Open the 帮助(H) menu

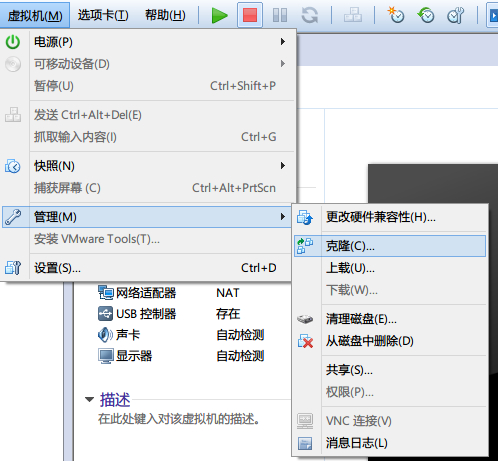click(x=165, y=15)
